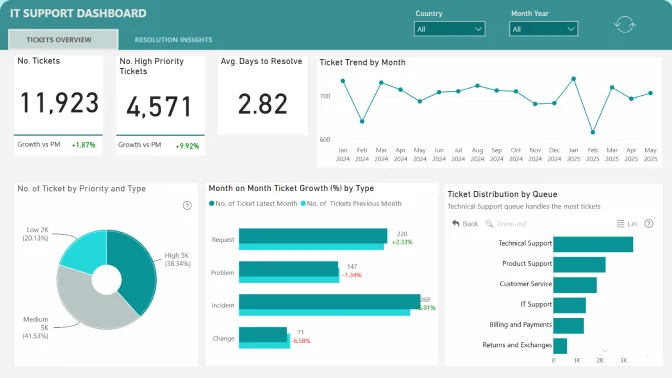This screenshot has width=672, height=378.
Task: Click the Zoom-out magnifier icon
Action: [489, 223]
